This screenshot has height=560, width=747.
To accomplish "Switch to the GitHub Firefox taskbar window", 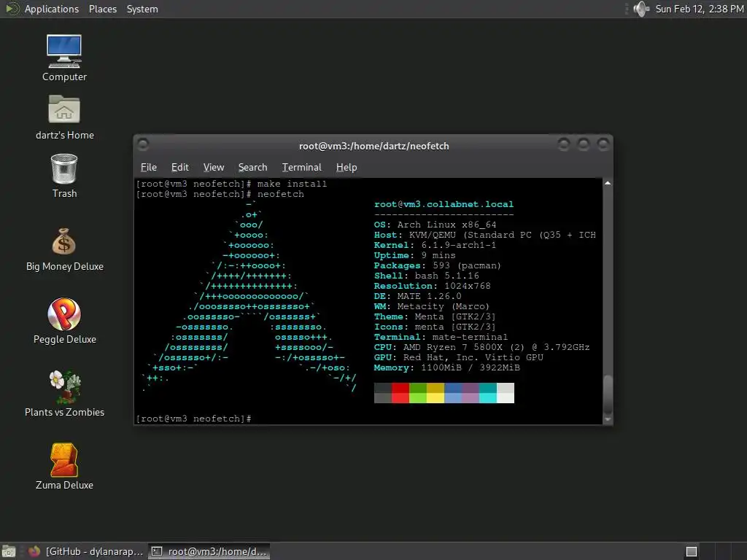I will (x=86, y=551).
